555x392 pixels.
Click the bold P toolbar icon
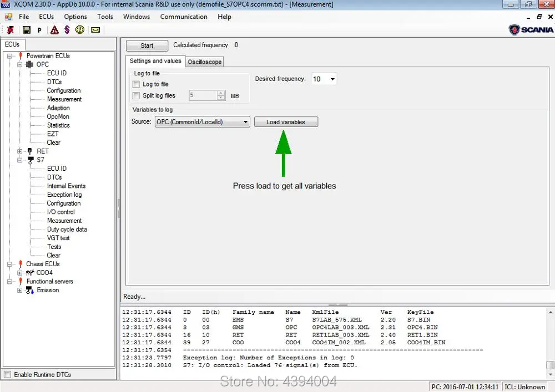pyautogui.click(x=39, y=30)
